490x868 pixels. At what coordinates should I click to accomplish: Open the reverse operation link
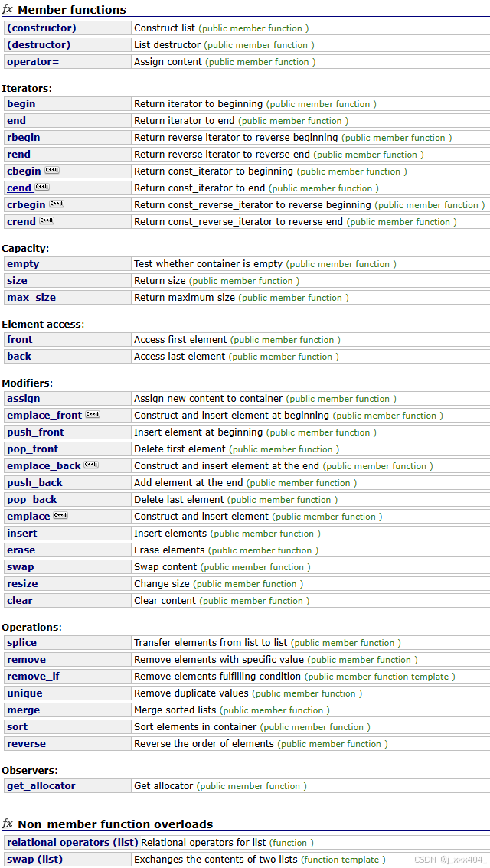(26, 745)
